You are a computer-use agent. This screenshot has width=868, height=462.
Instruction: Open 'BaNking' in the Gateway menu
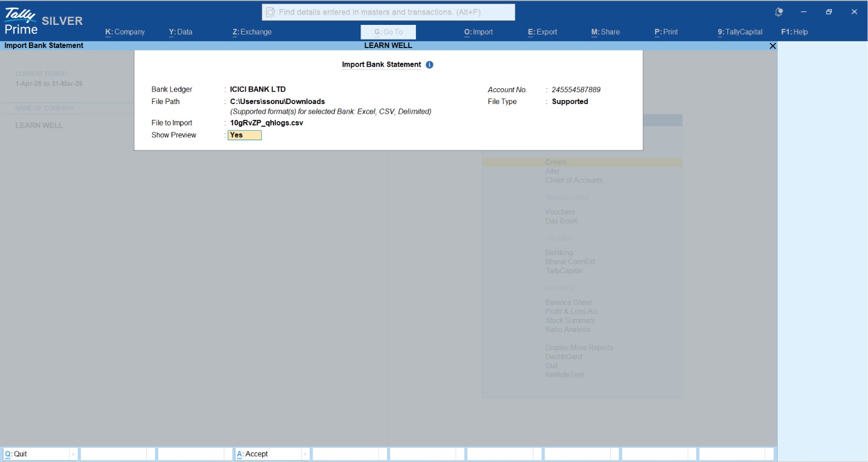coord(559,253)
